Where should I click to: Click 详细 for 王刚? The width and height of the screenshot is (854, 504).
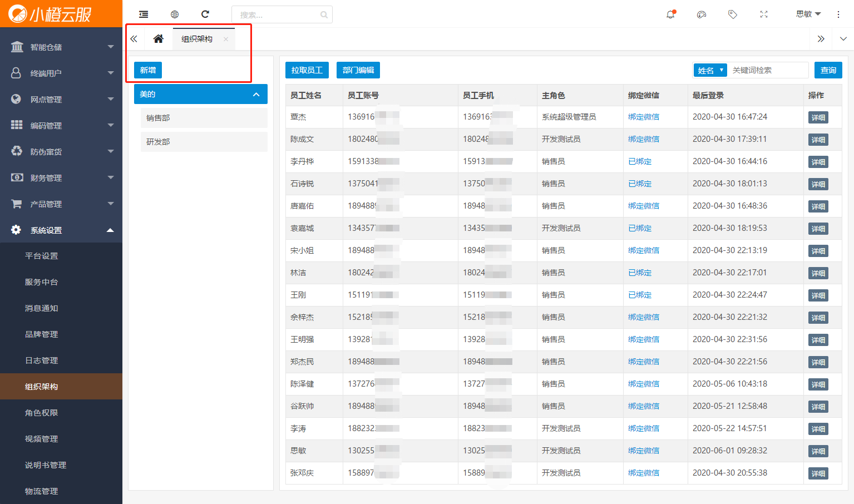tap(818, 295)
